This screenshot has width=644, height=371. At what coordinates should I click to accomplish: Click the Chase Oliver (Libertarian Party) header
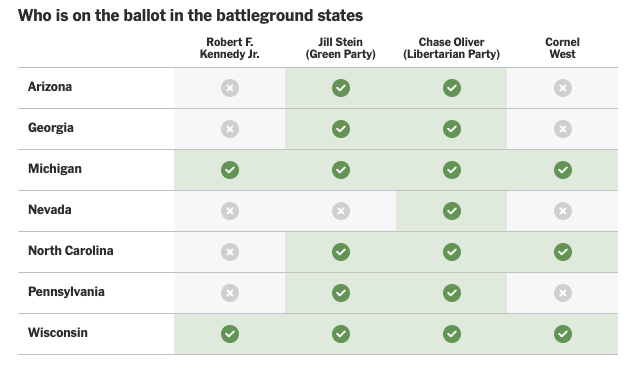pyautogui.click(x=451, y=48)
